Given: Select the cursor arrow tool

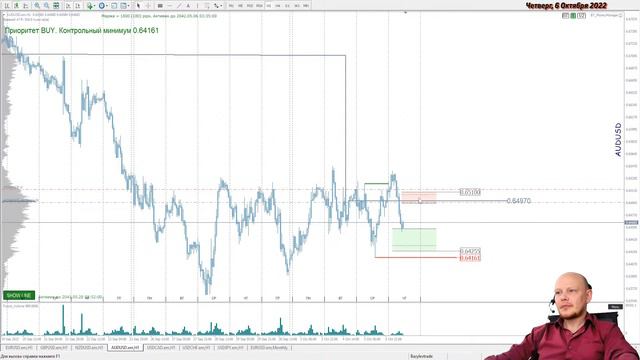Looking at the screenshot, I should pyautogui.click(x=138, y=6).
